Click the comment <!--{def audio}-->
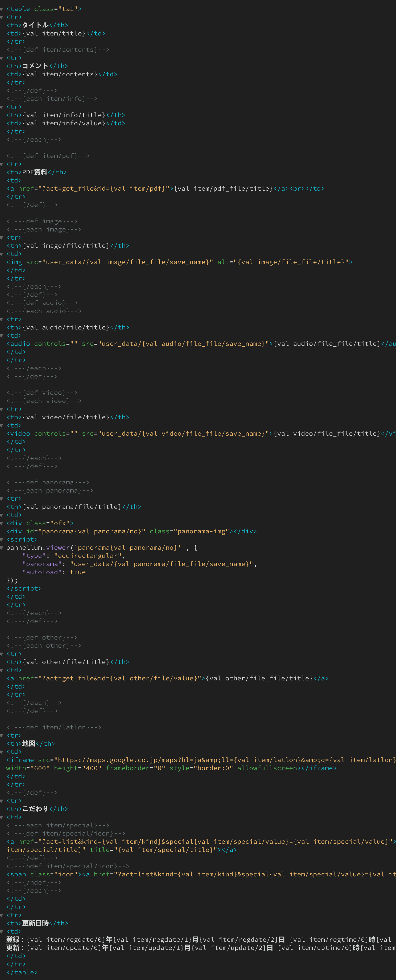The height and width of the screenshot is (980, 396). 42,303
